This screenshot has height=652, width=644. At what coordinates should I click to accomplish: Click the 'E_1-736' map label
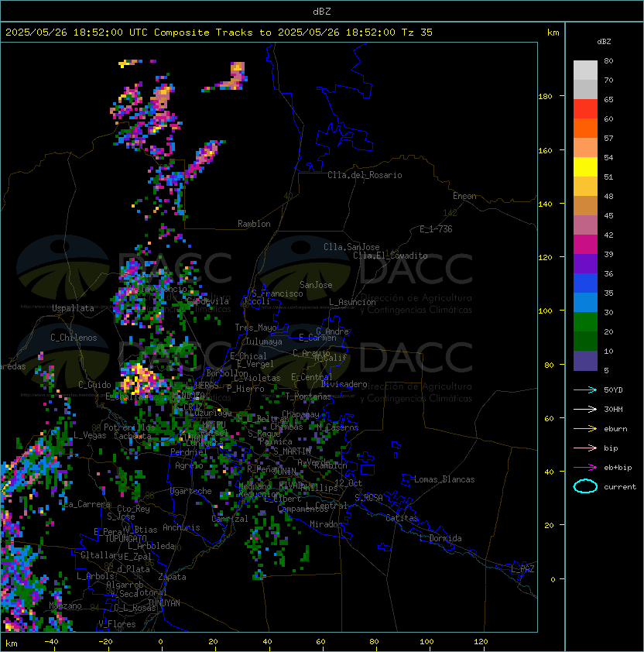436,229
